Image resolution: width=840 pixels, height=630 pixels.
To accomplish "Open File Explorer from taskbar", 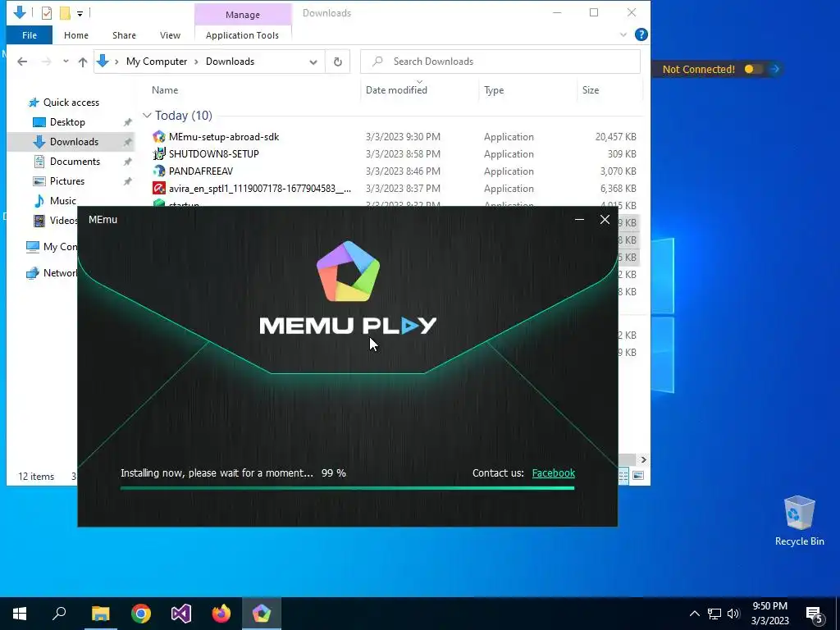I will click(100, 614).
